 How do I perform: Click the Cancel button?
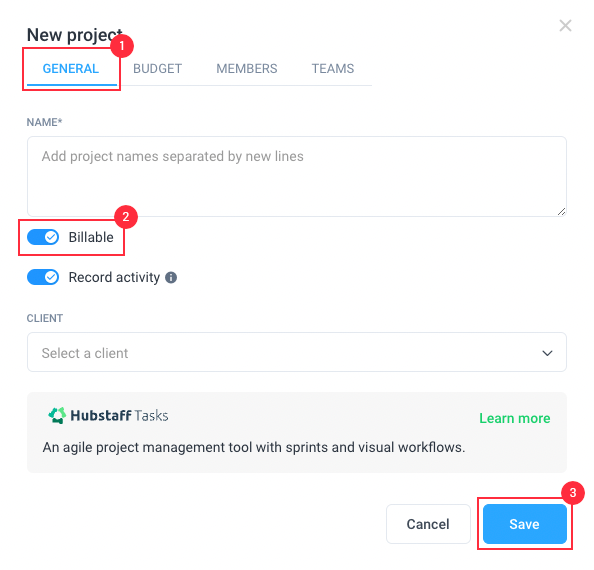click(428, 524)
